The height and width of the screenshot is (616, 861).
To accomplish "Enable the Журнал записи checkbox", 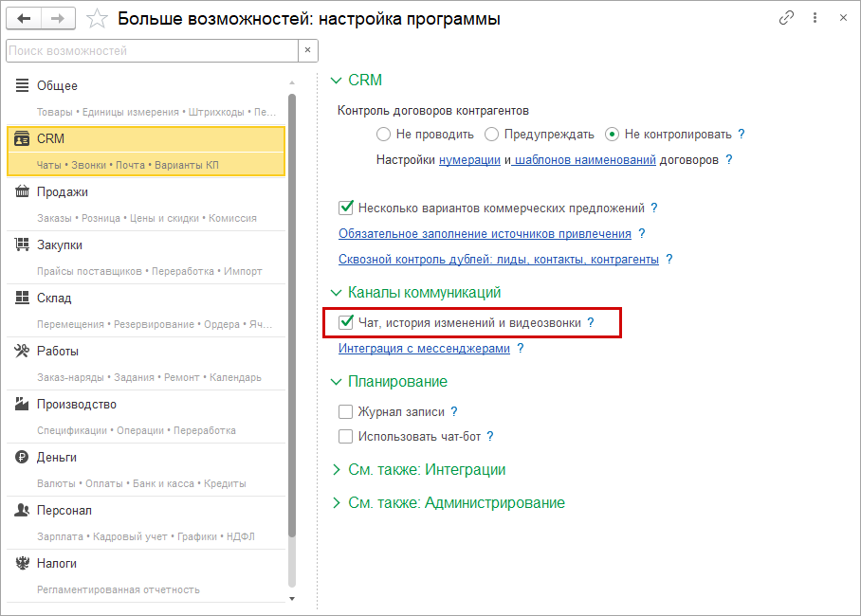I will (x=346, y=411).
